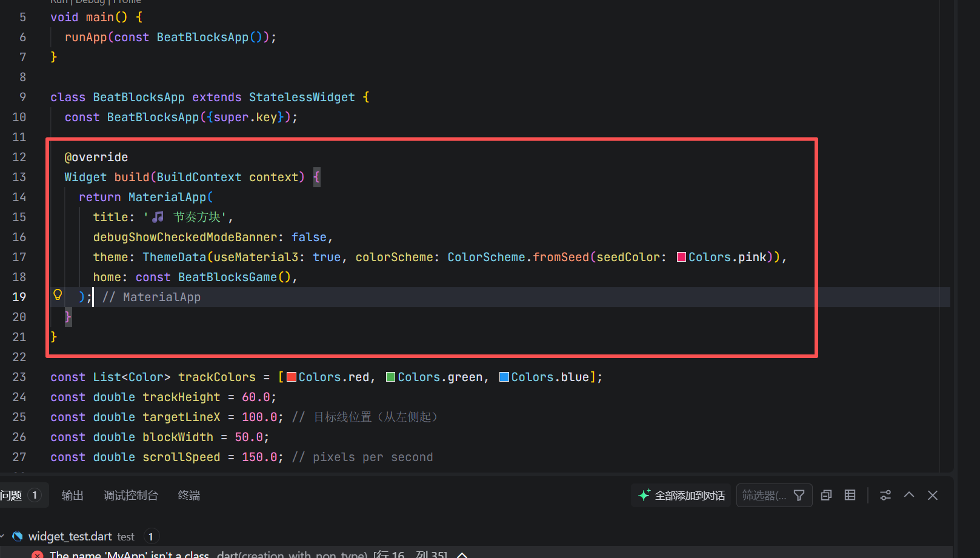
Task: Click the '// MaterialApp' closing label
Action: (152, 297)
